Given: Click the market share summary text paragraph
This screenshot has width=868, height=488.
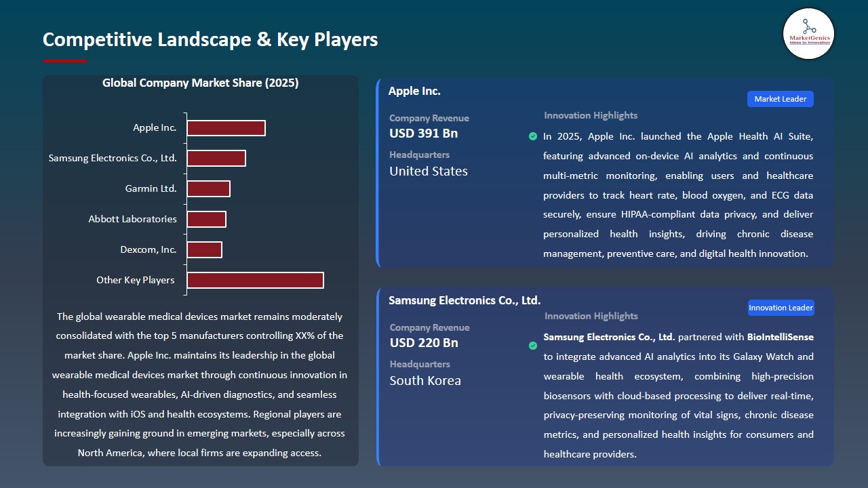Looking at the screenshot, I should point(201,384).
